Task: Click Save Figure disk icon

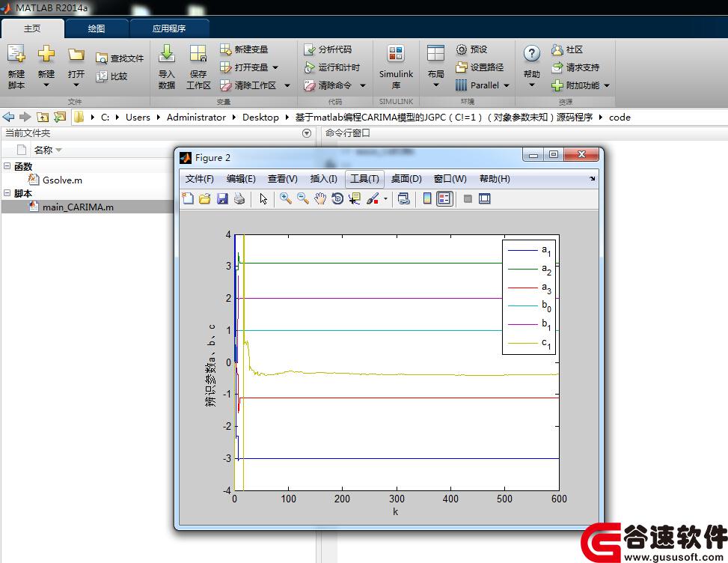Action: tap(222, 199)
